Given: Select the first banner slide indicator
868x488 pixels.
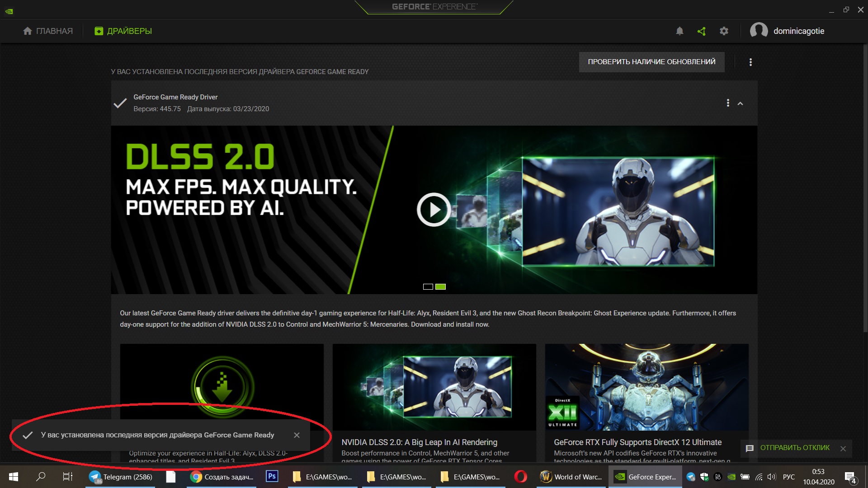Looking at the screenshot, I should point(428,286).
